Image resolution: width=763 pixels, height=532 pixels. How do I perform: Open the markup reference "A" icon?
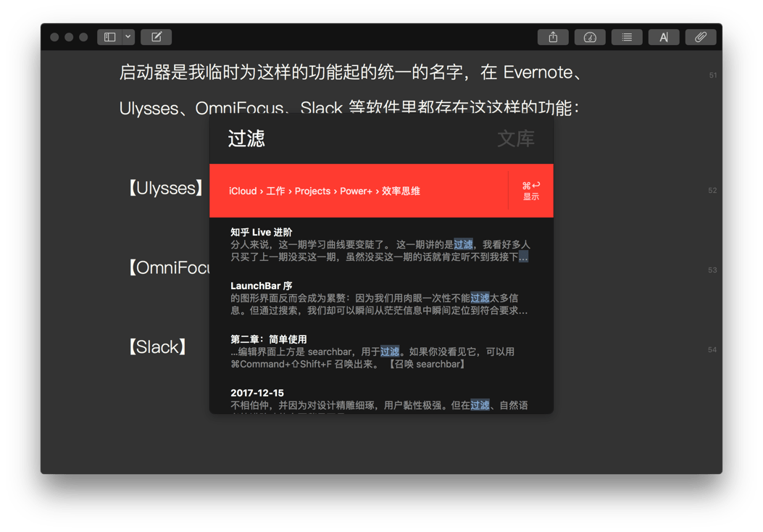point(664,37)
